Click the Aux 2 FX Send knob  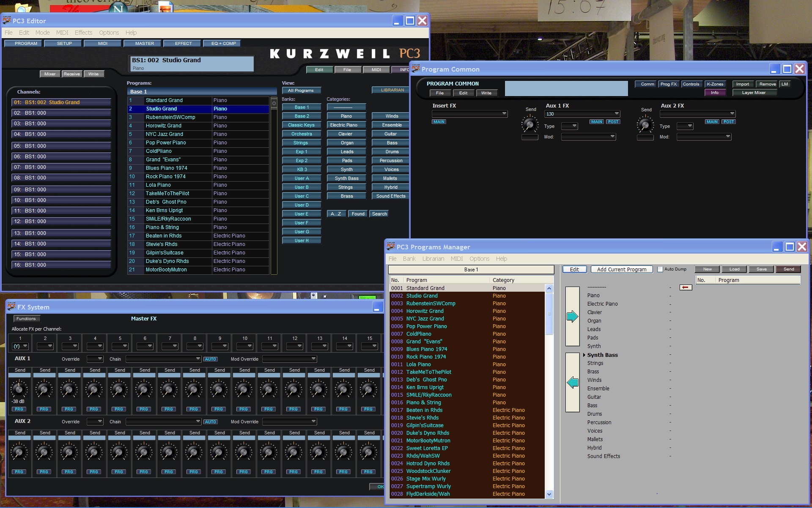pos(645,124)
